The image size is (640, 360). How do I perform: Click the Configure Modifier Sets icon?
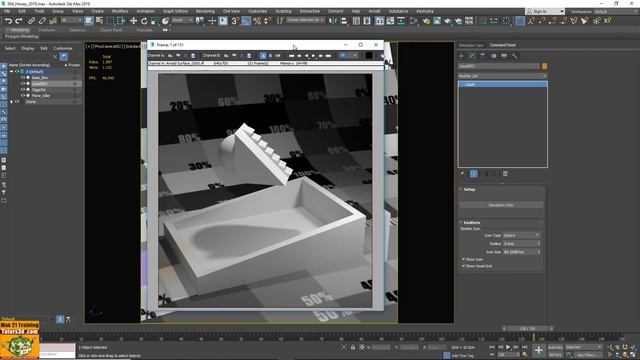point(505,173)
